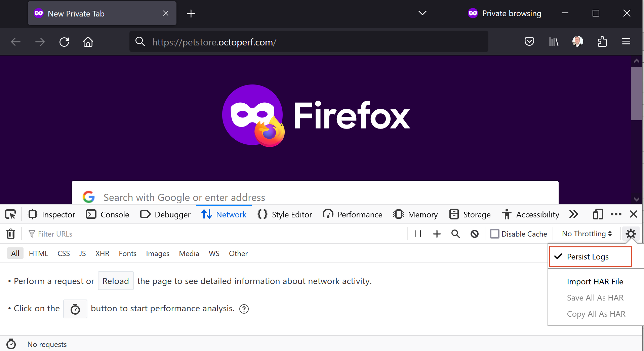Open the Pocket save icon

point(529,42)
